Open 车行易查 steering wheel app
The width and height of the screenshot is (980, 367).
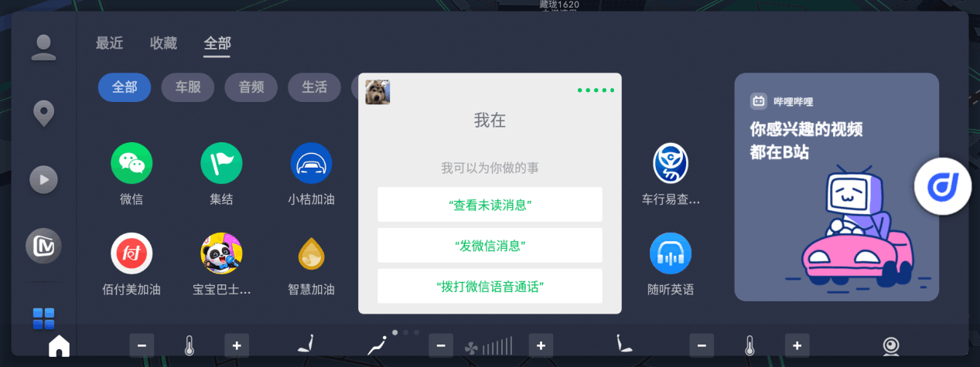point(670,163)
